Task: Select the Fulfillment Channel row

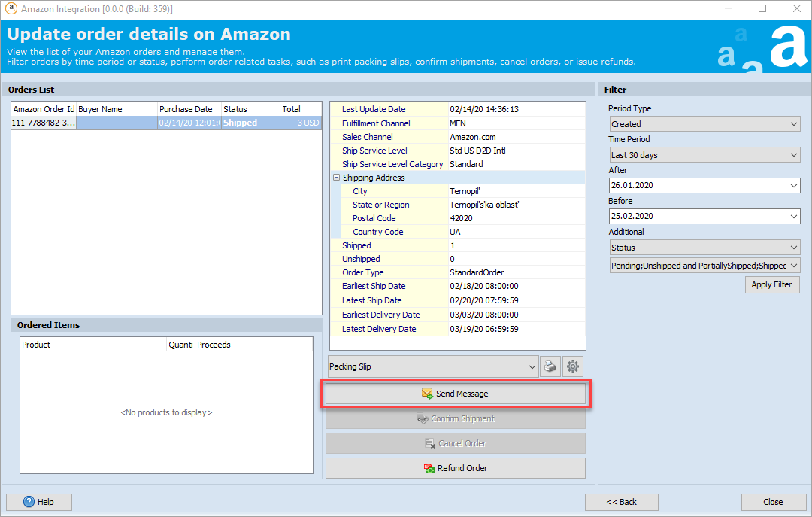Action: point(458,123)
